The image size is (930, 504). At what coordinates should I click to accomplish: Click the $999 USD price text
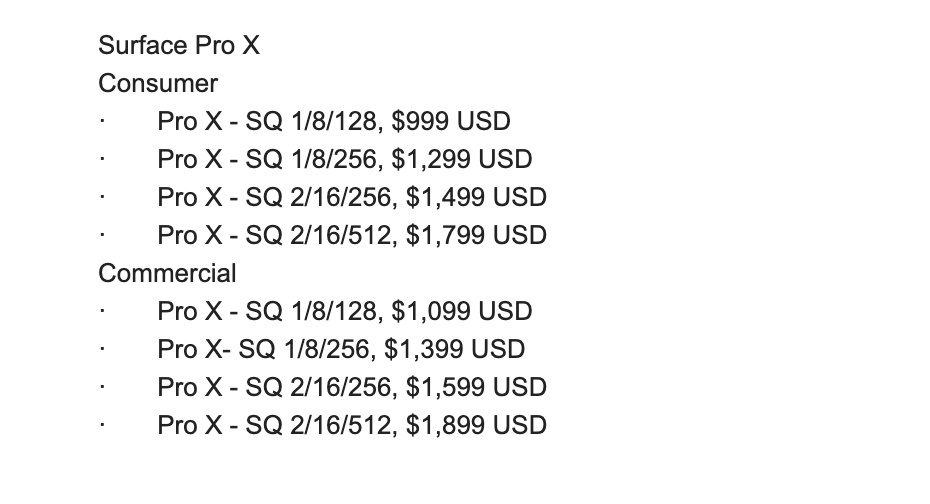(x=451, y=122)
